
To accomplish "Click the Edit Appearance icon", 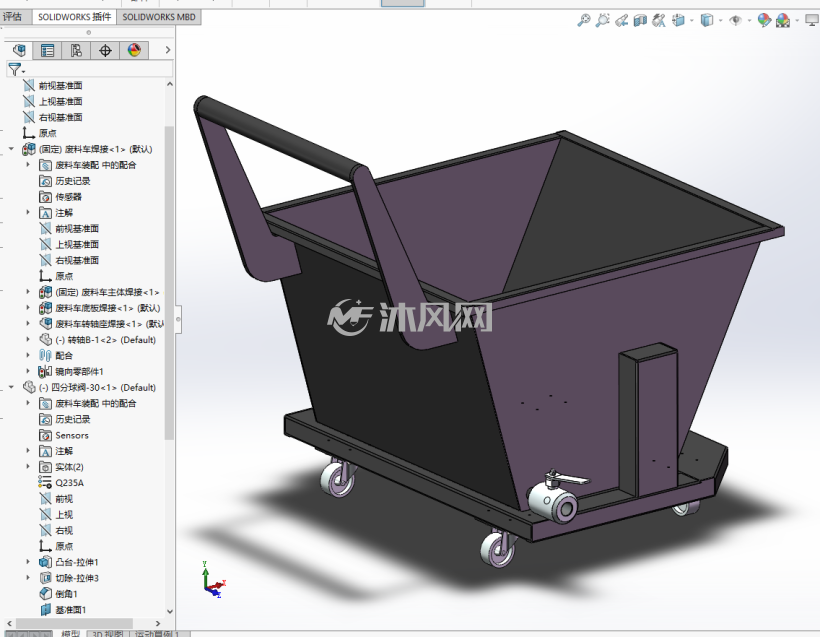I will click(x=764, y=20).
